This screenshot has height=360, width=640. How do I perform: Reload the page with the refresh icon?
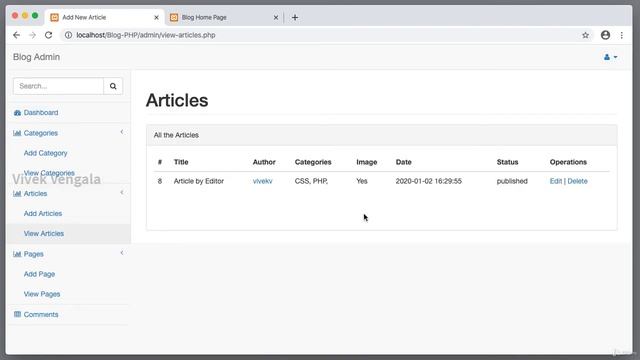49,35
